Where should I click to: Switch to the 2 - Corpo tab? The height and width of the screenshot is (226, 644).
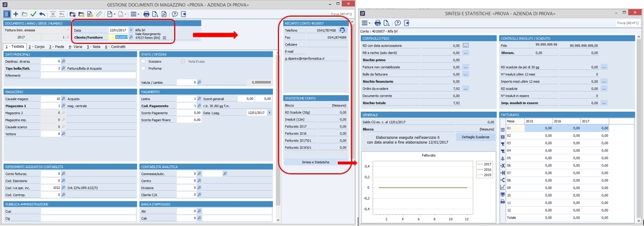pyautogui.click(x=37, y=47)
